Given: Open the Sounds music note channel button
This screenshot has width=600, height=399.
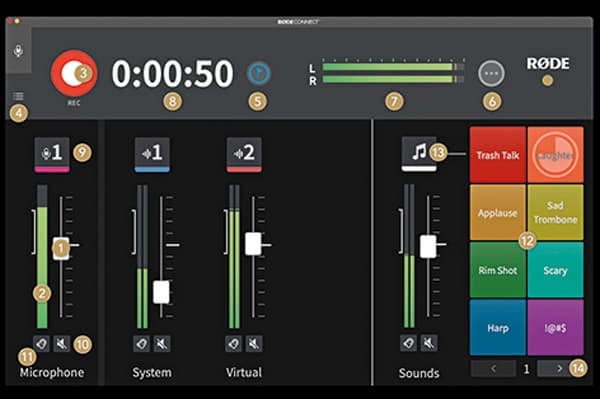Looking at the screenshot, I should coord(419,154).
